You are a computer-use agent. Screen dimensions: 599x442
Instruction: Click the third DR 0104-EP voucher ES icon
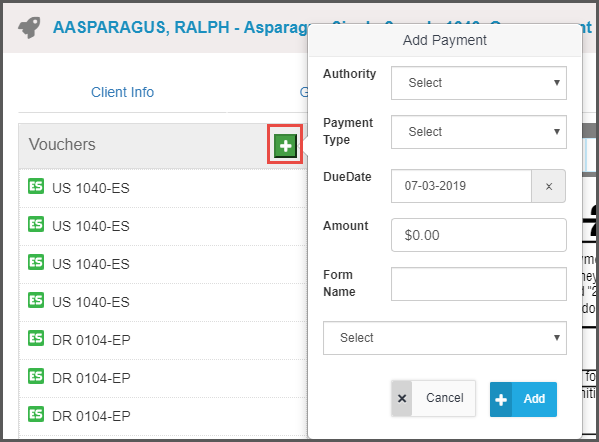click(x=36, y=414)
